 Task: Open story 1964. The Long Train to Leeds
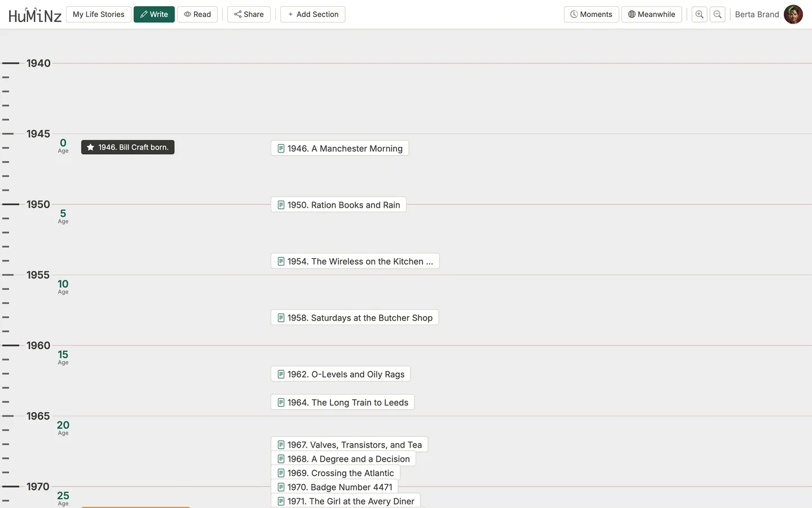coord(343,402)
